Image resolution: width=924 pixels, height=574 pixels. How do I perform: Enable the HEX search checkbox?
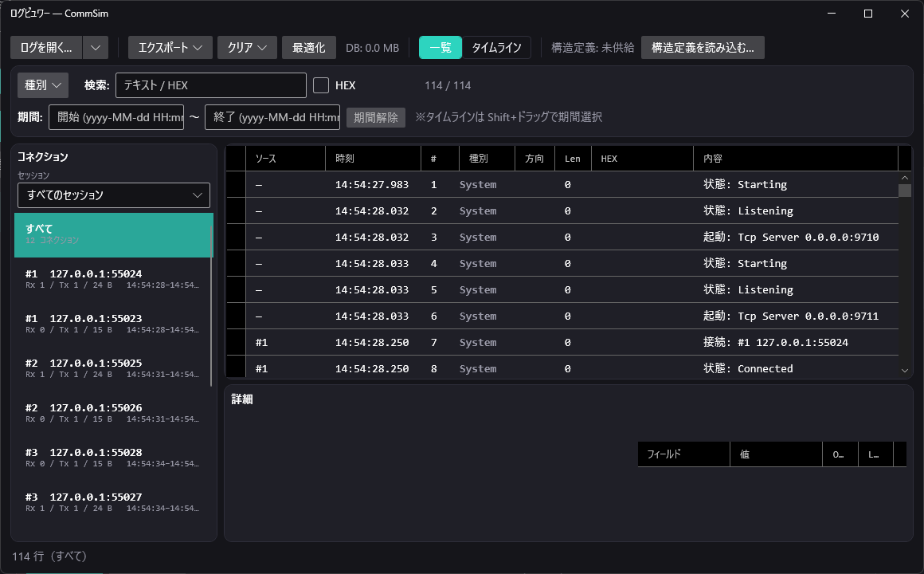coord(320,85)
